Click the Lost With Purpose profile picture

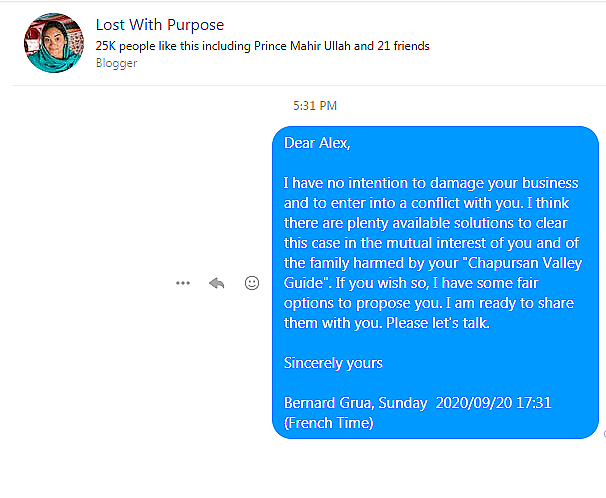point(52,43)
